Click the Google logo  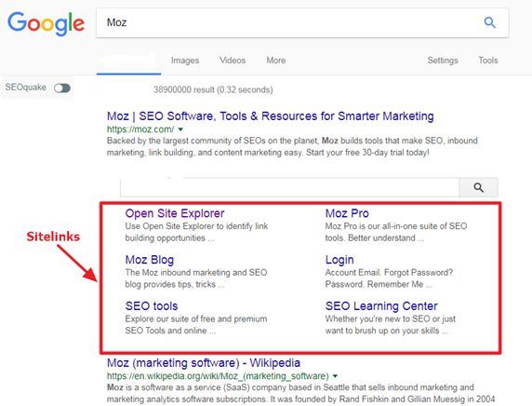coord(47,23)
